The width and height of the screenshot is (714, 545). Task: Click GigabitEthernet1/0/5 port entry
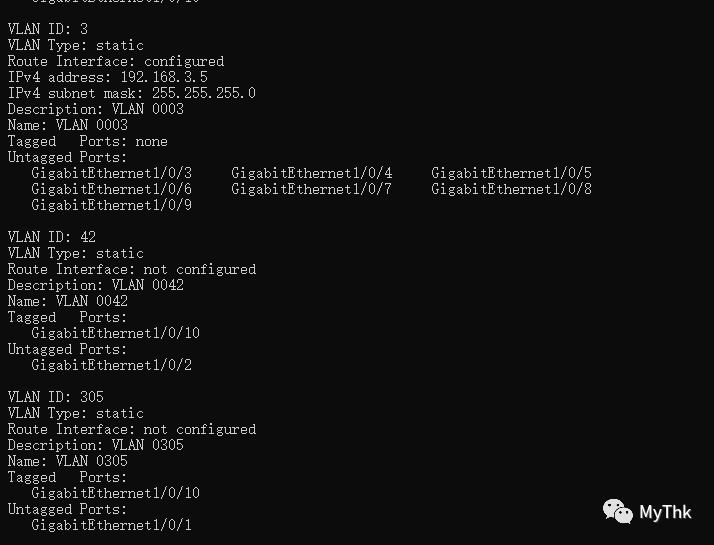point(511,173)
